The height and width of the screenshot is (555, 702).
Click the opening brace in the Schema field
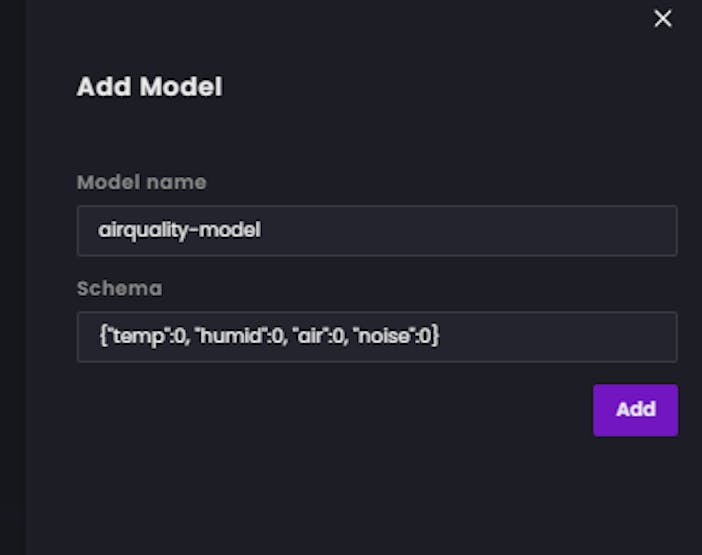(x=103, y=337)
